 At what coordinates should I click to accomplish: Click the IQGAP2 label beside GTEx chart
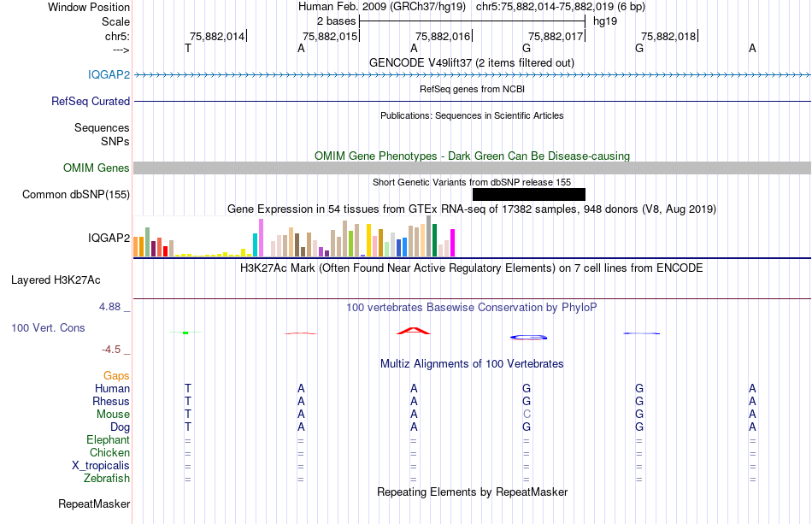pos(109,238)
